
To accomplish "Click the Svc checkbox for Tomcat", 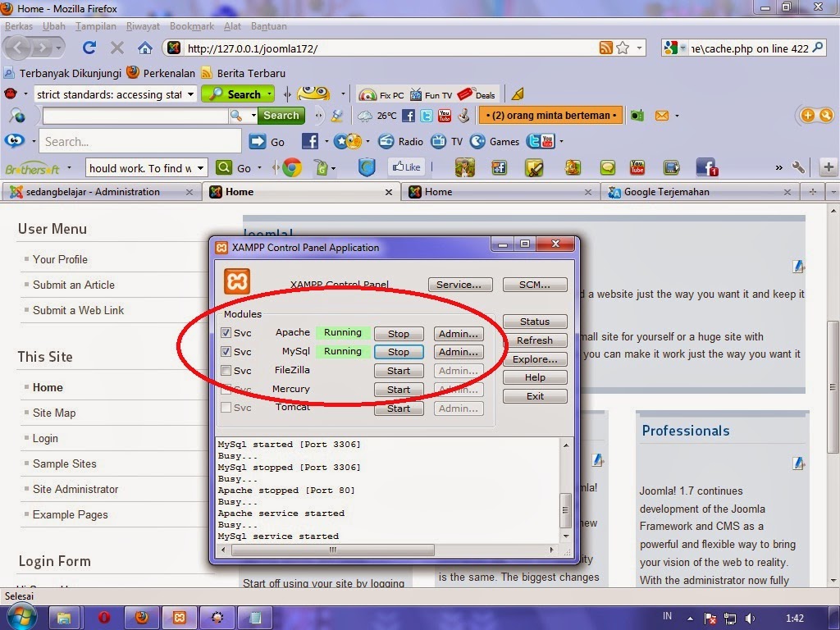I will (x=226, y=408).
